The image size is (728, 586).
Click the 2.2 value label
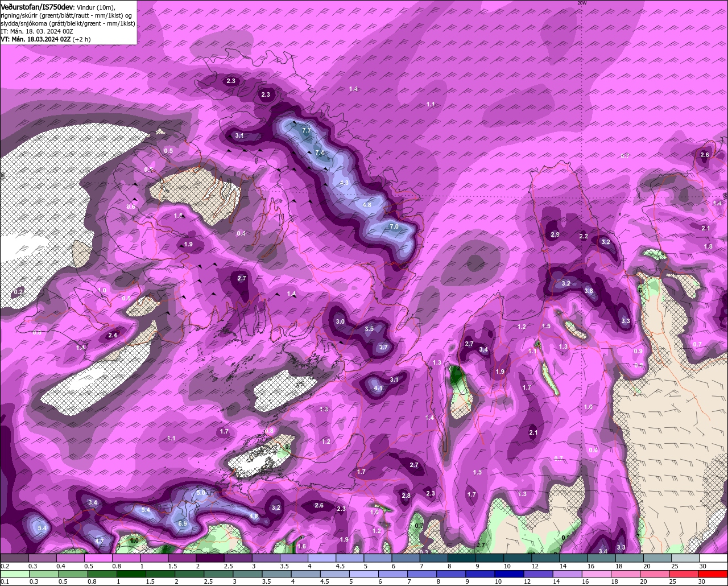pyautogui.click(x=584, y=236)
